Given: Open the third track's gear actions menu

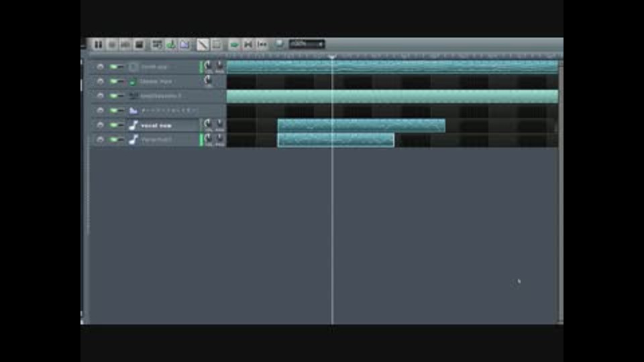Looking at the screenshot, I should click(100, 96).
